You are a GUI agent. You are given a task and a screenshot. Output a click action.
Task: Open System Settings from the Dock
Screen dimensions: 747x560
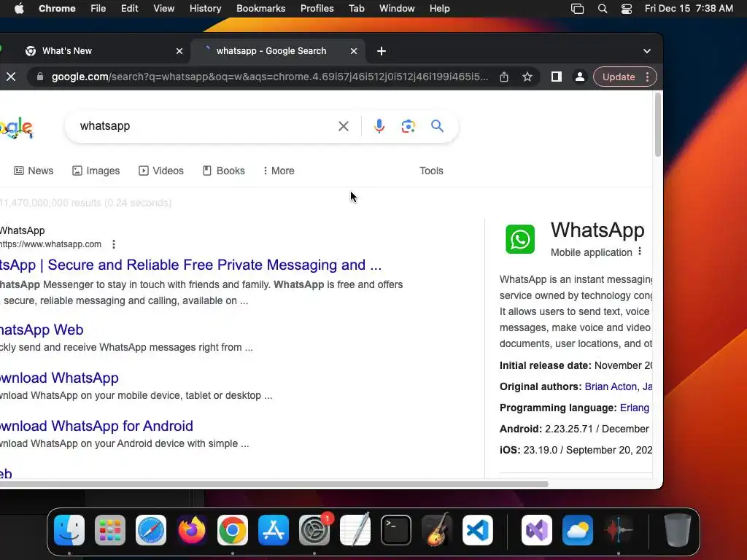point(314,530)
